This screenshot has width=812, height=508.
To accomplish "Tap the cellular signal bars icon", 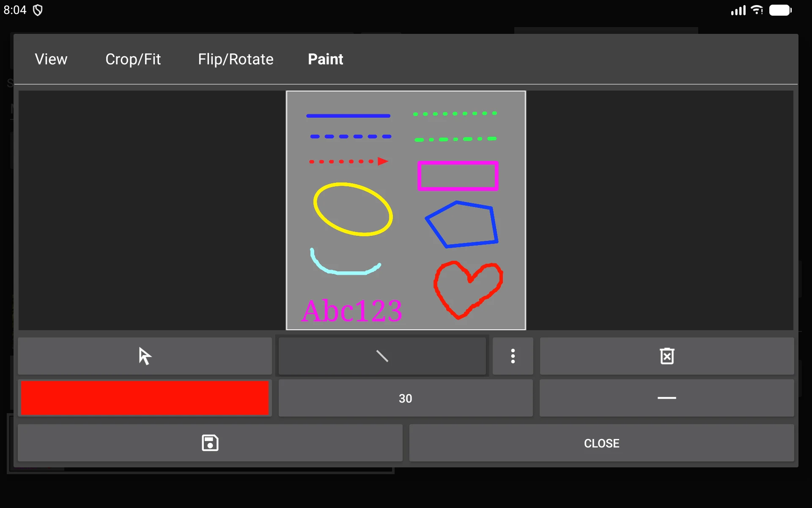I will 738,10.
